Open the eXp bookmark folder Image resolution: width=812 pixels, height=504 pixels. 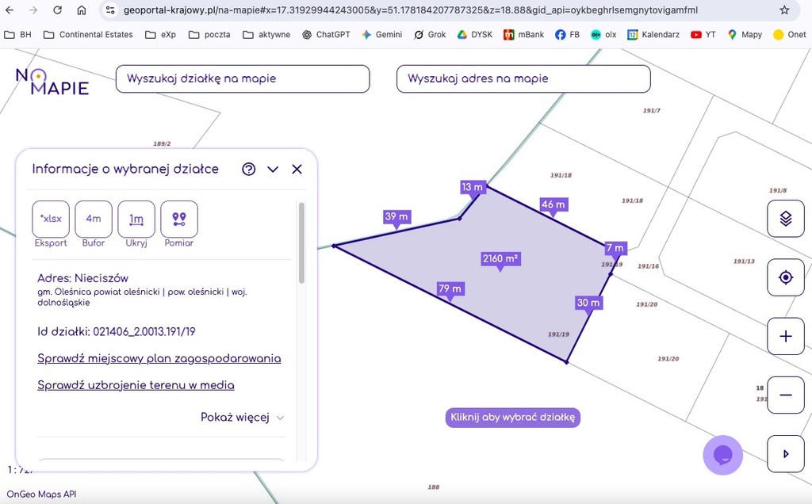[x=160, y=35]
